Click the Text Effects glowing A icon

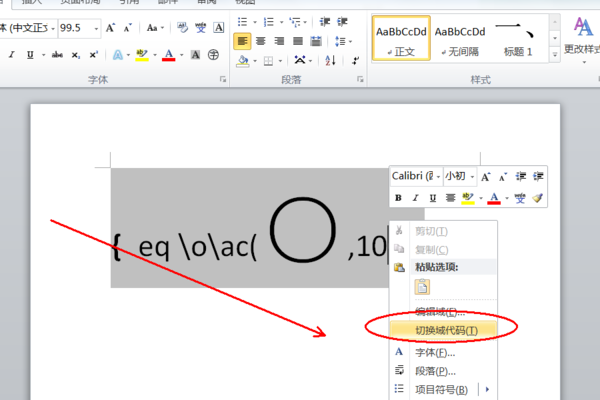pos(118,55)
